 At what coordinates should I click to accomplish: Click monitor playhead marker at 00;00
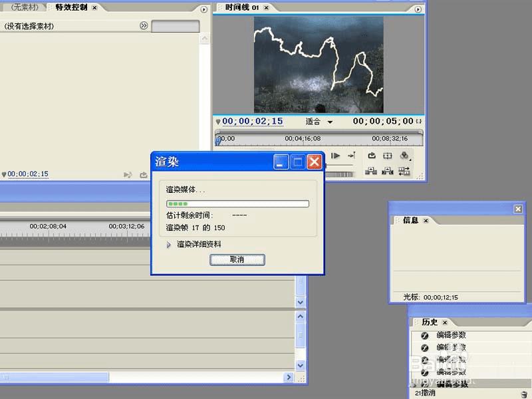(x=218, y=140)
